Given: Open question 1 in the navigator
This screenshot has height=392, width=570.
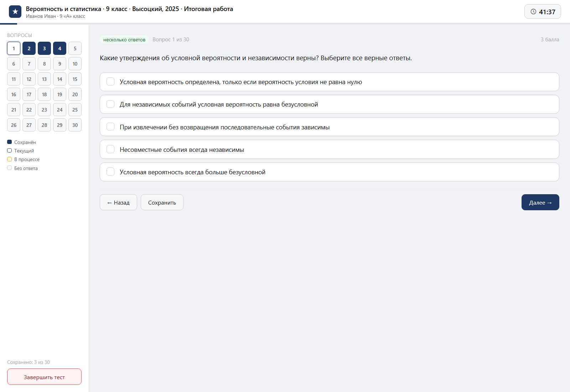Looking at the screenshot, I should click(x=14, y=48).
